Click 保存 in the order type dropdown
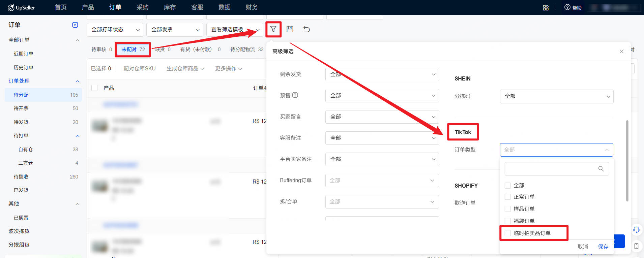Image resolution: width=644 pixels, height=258 pixels. pos(603,247)
